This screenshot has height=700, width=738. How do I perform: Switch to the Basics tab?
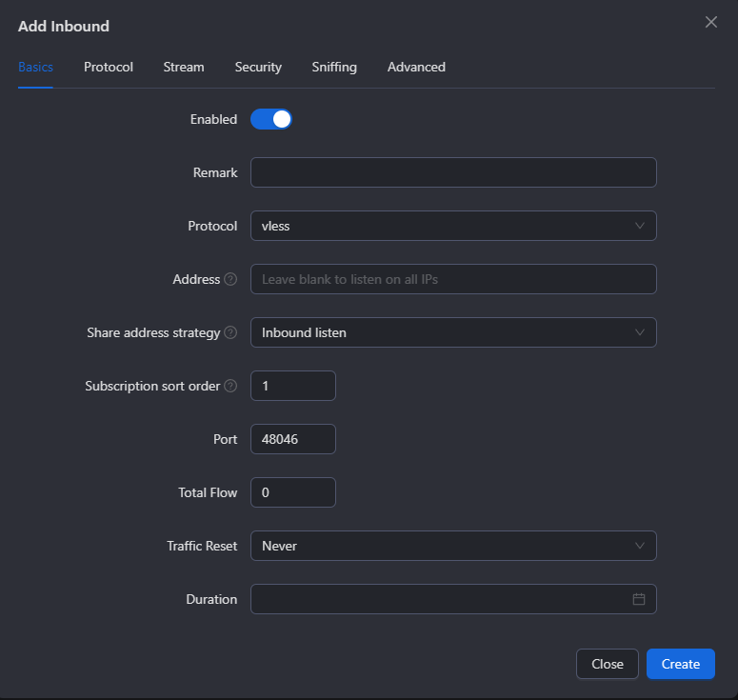[35, 67]
